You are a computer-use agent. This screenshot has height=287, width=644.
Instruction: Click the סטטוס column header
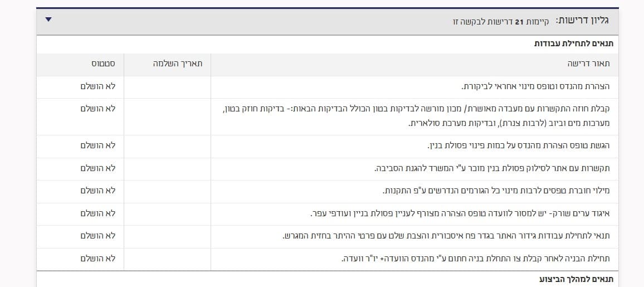tap(103, 64)
